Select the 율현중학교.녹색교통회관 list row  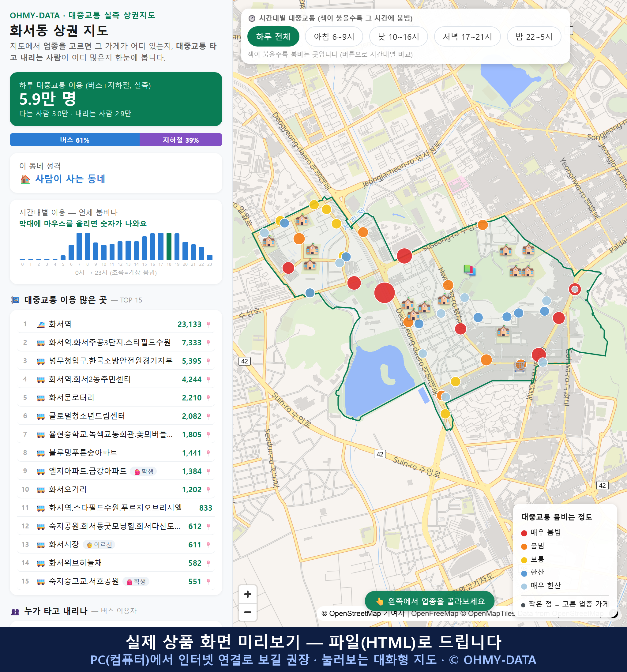[x=116, y=434]
